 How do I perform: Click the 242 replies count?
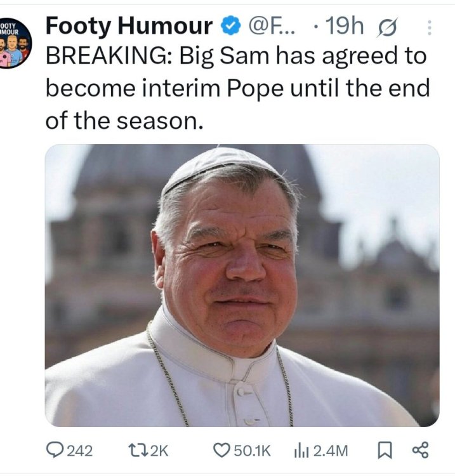click(80, 451)
